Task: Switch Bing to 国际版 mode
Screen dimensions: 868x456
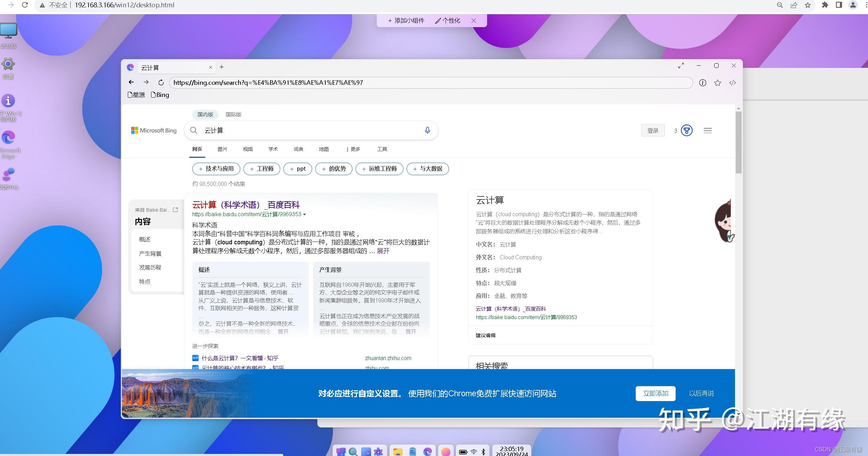Action: point(233,114)
